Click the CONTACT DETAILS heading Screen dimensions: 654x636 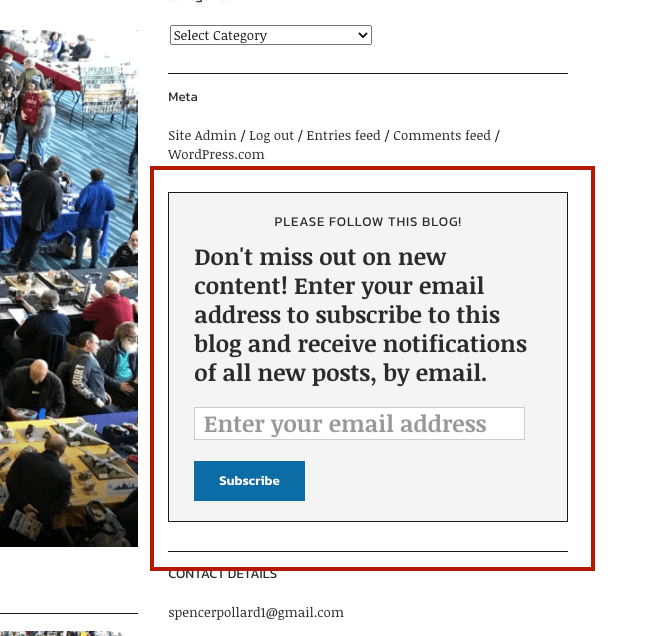pos(222,575)
